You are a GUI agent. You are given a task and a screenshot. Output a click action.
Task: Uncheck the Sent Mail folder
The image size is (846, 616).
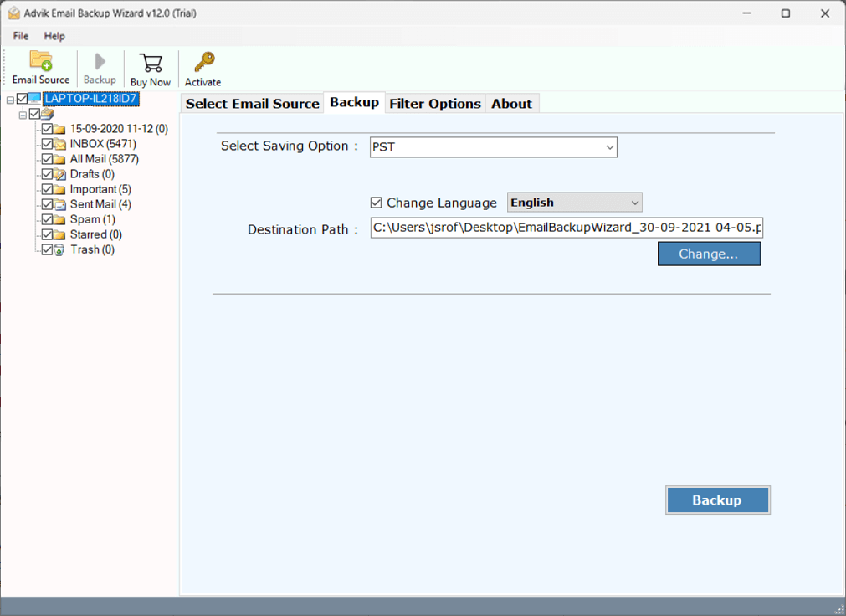click(x=46, y=203)
